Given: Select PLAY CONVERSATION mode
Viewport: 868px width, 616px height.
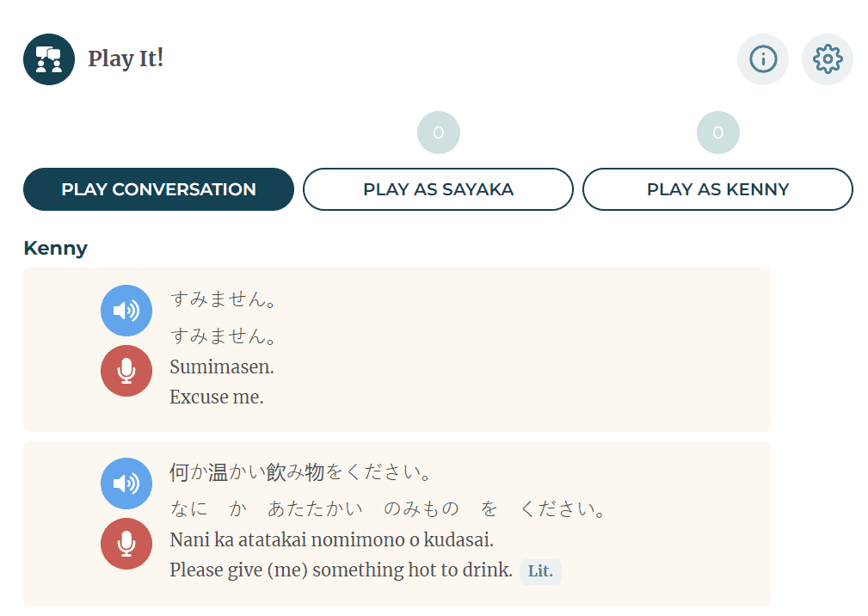Looking at the screenshot, I should 158,188.
